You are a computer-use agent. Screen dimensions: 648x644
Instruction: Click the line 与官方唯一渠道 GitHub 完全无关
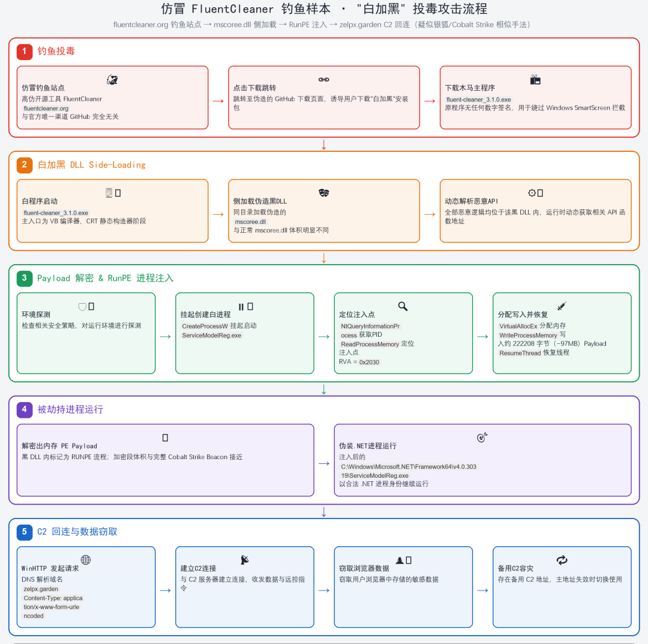(70, 116)
